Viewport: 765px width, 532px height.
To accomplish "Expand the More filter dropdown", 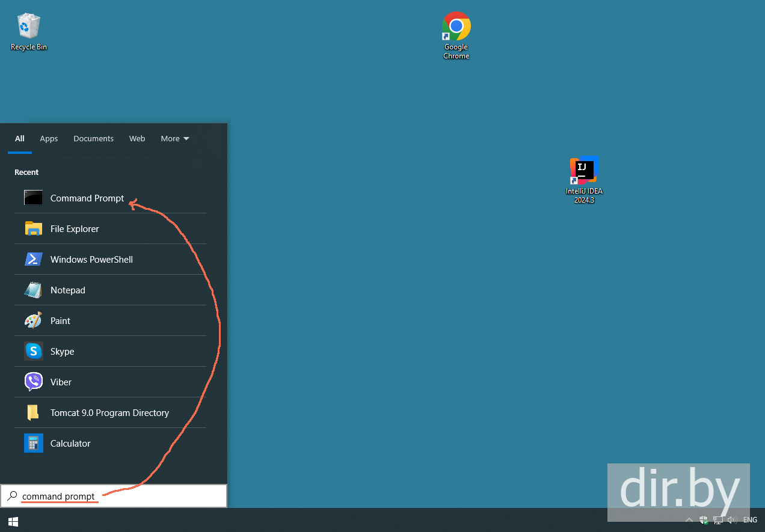I will tap(175, 138).
